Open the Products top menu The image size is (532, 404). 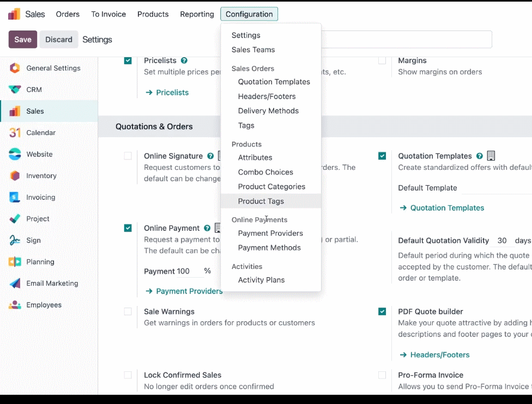(x=153, y=14)
